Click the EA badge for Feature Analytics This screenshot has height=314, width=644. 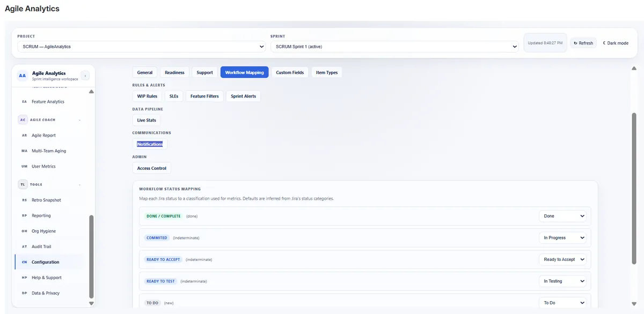point(24,102)
